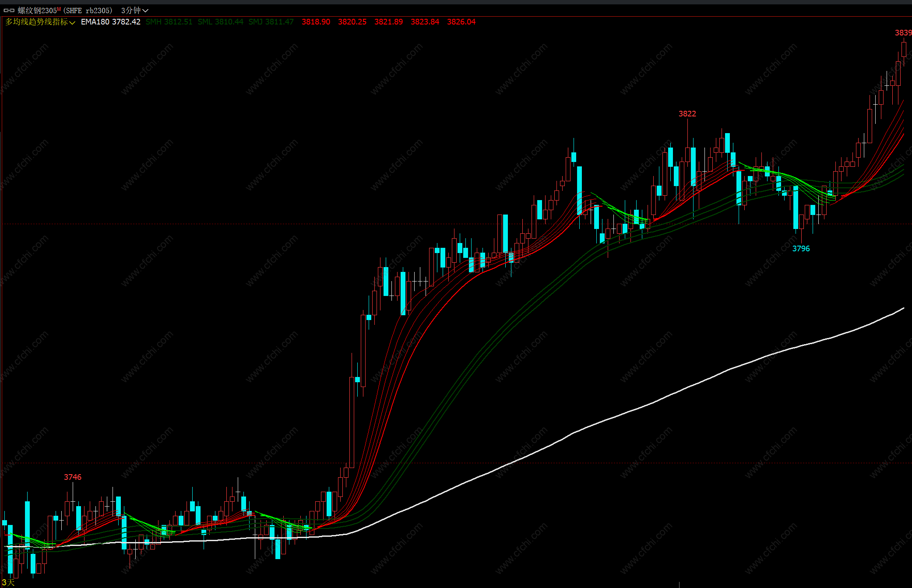
Task: Open the 3分钟 timeframe dropdown
Action: (x=134, y=10)
